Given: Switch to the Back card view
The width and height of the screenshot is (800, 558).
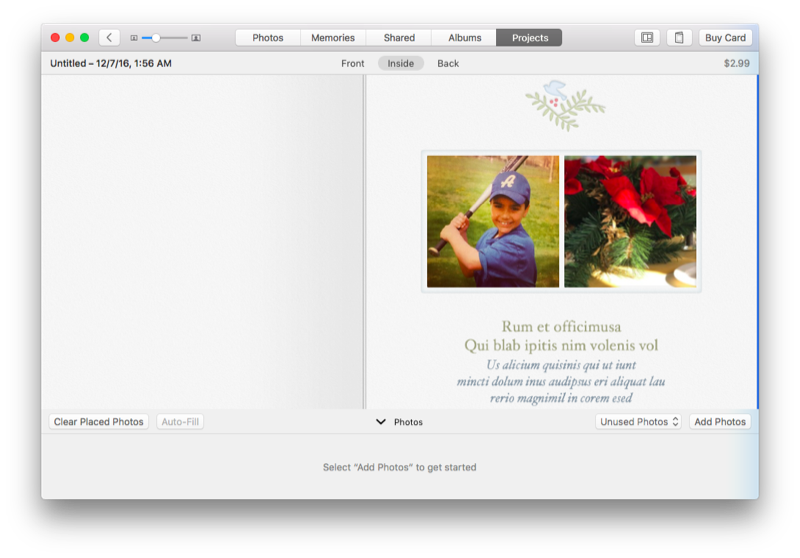Looking at the screenshot, I should [448, 63].
